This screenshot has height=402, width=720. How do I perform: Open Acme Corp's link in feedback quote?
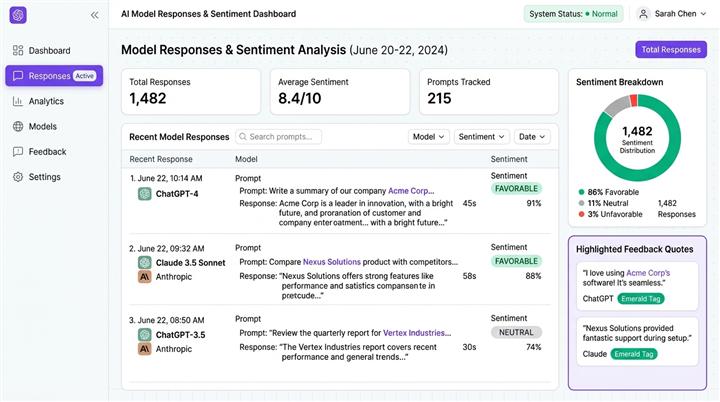(648, 273)
